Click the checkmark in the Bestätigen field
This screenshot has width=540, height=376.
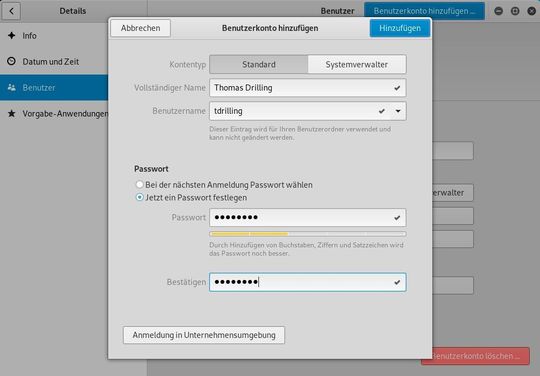[397, 282]
